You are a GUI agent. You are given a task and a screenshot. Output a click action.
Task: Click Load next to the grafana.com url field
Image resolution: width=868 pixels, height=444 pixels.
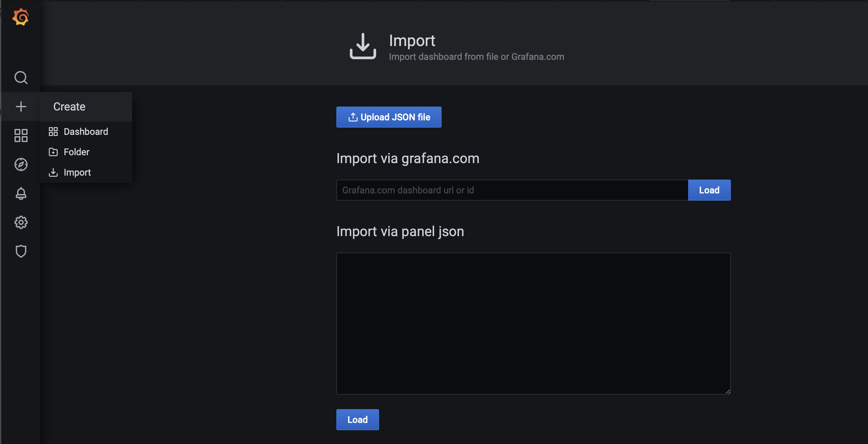(x=709, y=190)
